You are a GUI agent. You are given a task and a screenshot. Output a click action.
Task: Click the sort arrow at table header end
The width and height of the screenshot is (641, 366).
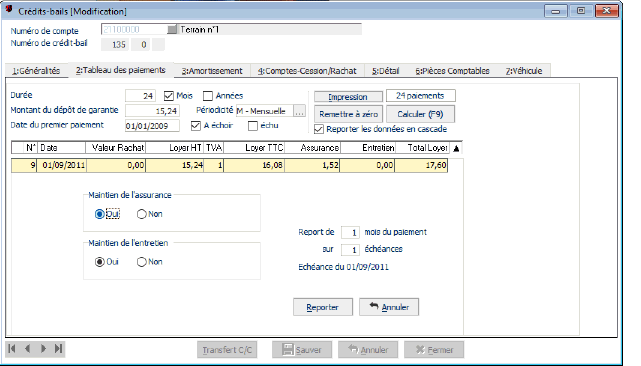456,148
